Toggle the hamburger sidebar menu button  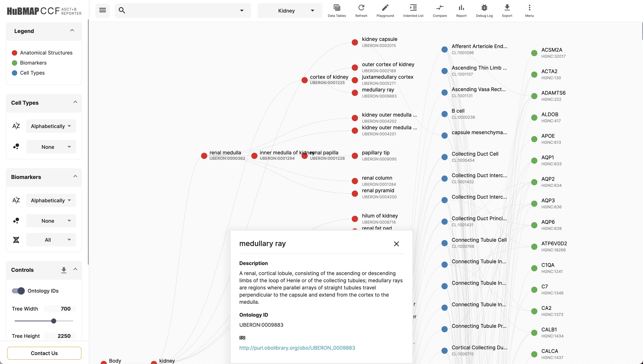tap(103, 10)
